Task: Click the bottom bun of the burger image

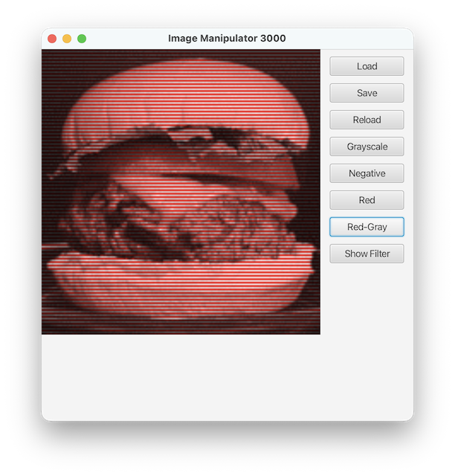Action: point(178,279)
